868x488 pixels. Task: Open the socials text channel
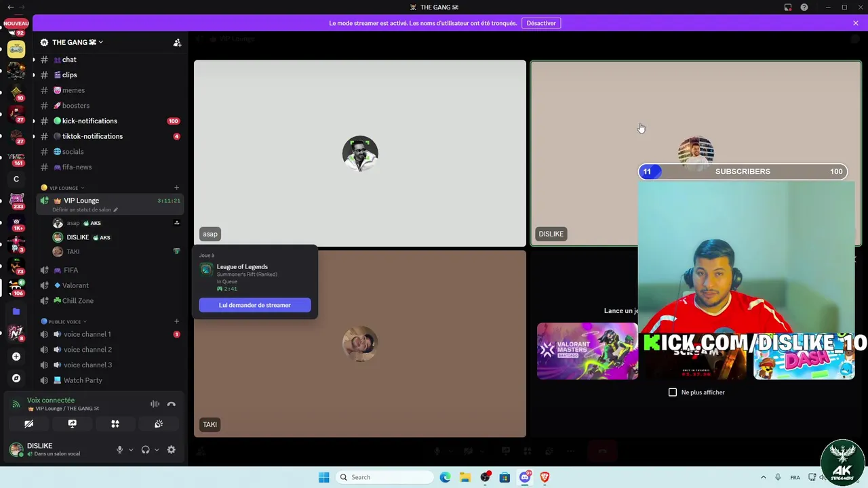click(110, 152)
